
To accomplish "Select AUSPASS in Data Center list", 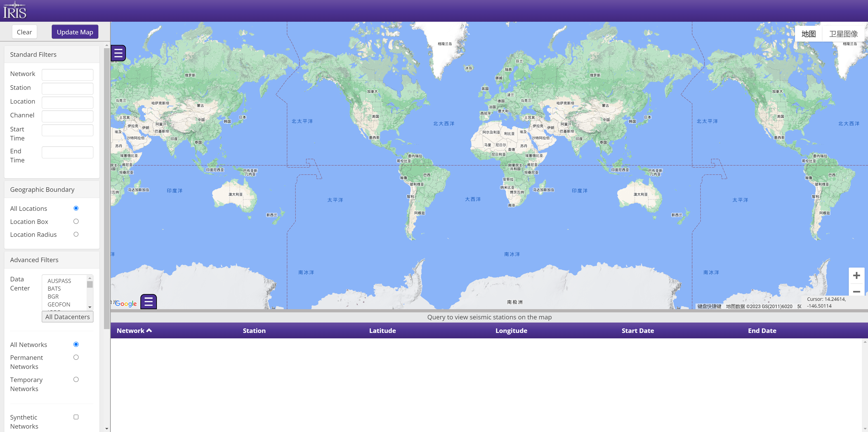I will point(59,281).
